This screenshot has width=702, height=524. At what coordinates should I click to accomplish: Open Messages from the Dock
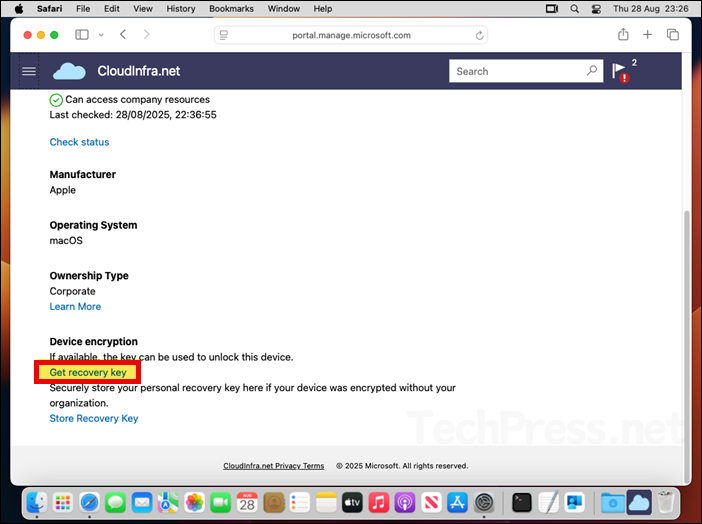116,503
